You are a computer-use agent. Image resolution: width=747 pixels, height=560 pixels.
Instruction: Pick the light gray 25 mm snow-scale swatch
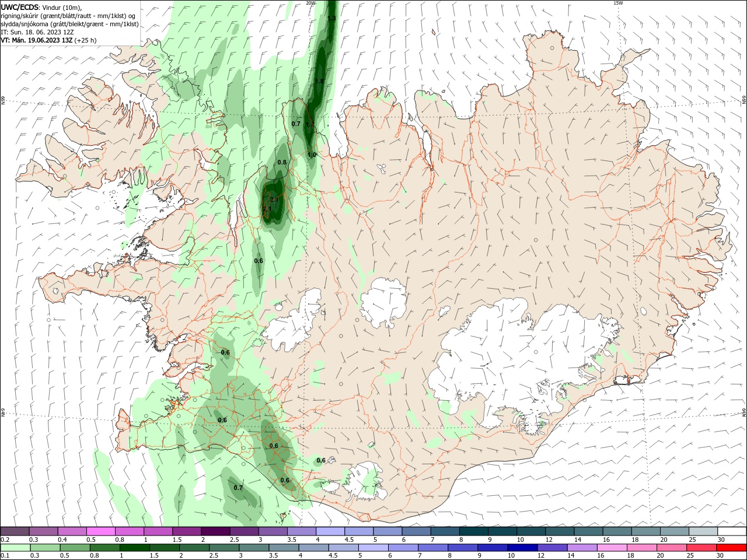pos(703,531)
